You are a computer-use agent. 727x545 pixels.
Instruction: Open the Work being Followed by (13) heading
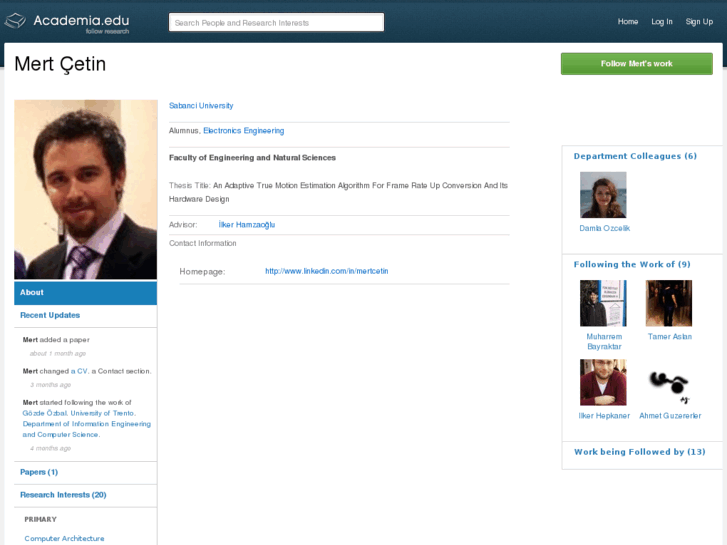[640, 452]
